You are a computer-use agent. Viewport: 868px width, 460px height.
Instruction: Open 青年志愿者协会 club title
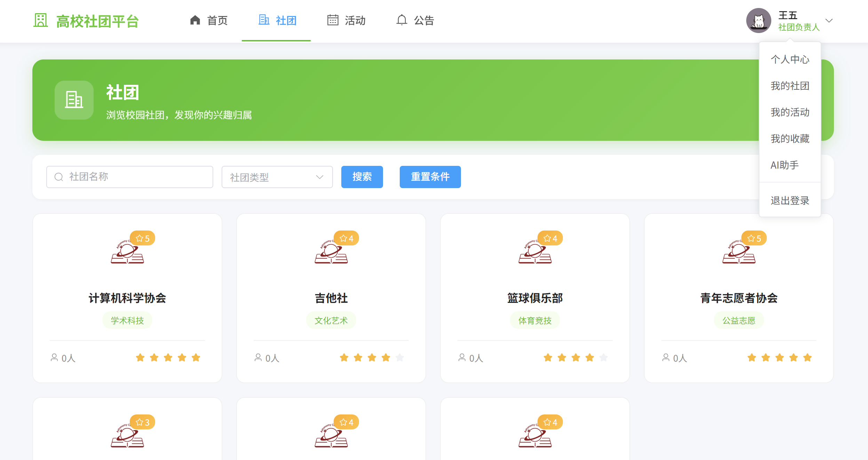tap(739, 298)
